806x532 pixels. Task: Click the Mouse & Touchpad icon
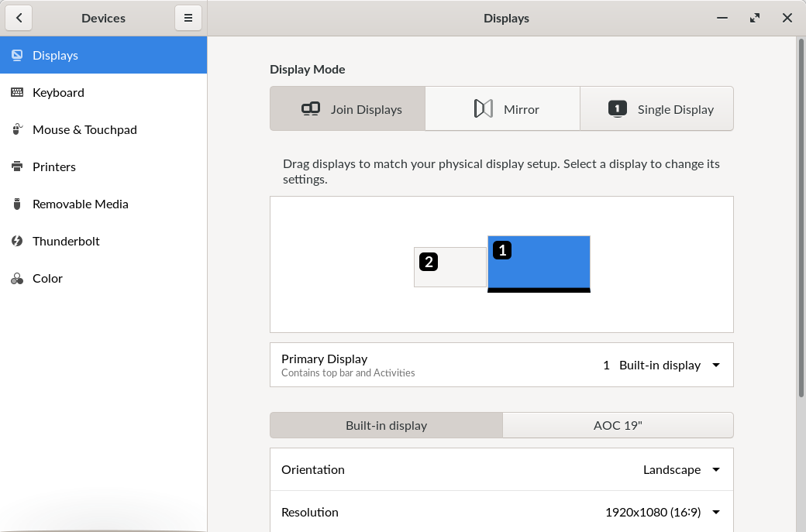point(17,129)
